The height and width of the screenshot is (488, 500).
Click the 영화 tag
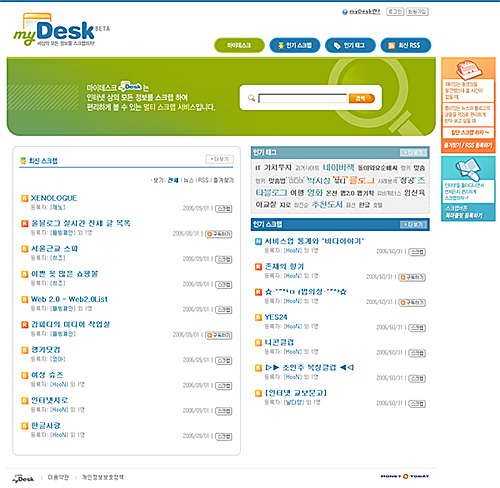pos(315,193)
